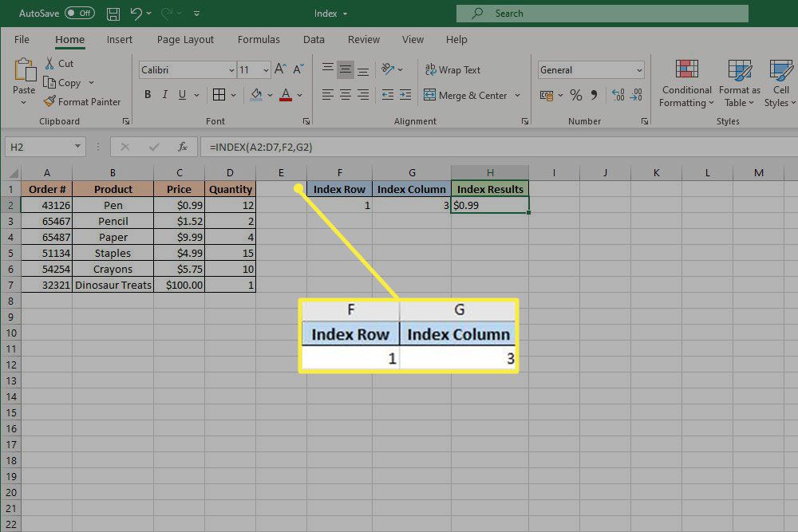This screenshot has width=798, height=532.
Task: Click Insert Function fx icon
Action: coord(183,147)
